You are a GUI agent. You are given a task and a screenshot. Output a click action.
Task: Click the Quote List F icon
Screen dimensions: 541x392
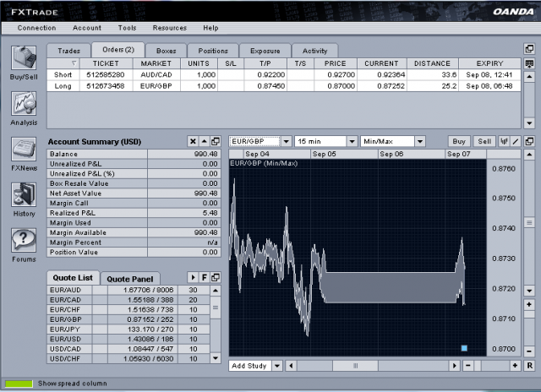click(205, 278)
